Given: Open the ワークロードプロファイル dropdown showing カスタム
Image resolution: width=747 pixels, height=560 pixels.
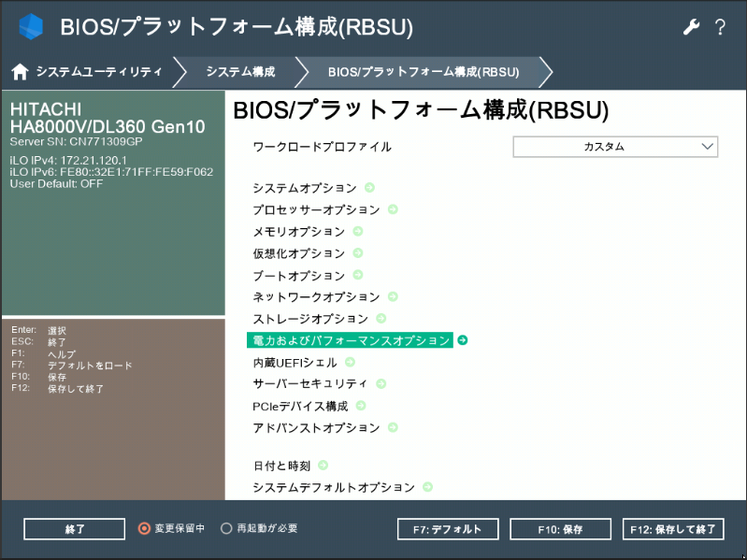Looking at the screenshot, I should tap(615, 147).
